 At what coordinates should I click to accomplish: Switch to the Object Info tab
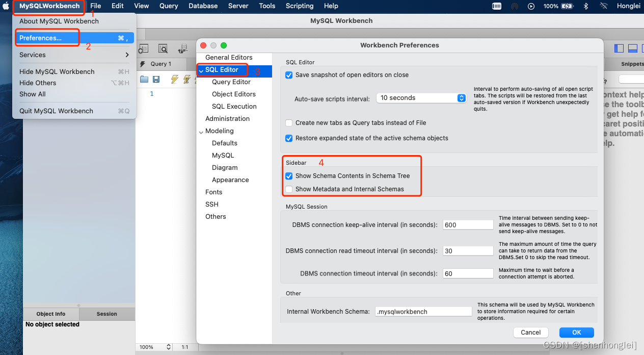point(51,314)
